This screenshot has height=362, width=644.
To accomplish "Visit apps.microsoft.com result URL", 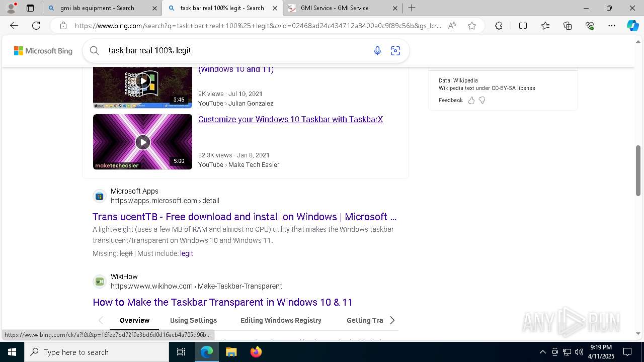I will [165, 201].
